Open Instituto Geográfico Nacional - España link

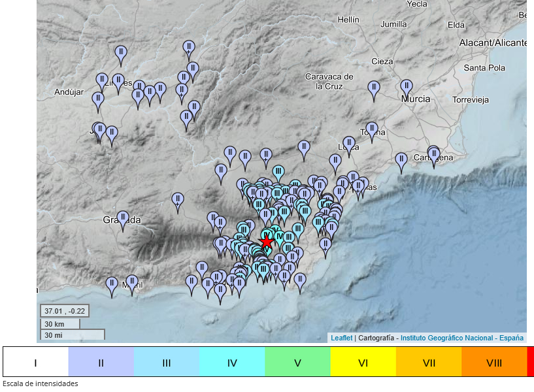(461, 338)
